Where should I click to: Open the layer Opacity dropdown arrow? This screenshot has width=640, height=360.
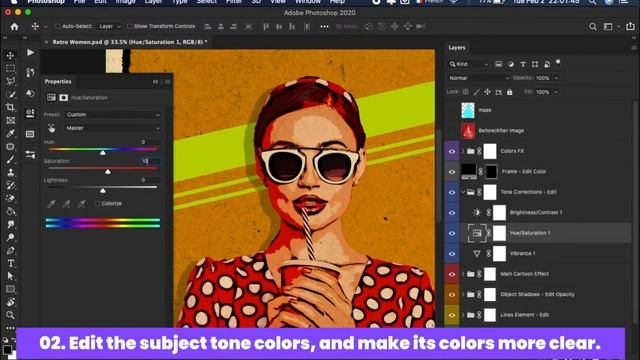(x=556, y=78)
